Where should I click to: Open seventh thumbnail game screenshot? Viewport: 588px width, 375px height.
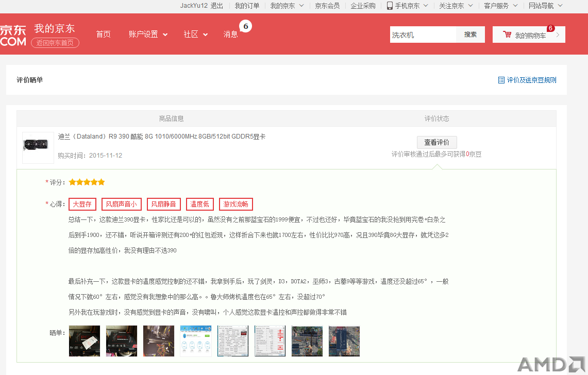pos(307,341)
